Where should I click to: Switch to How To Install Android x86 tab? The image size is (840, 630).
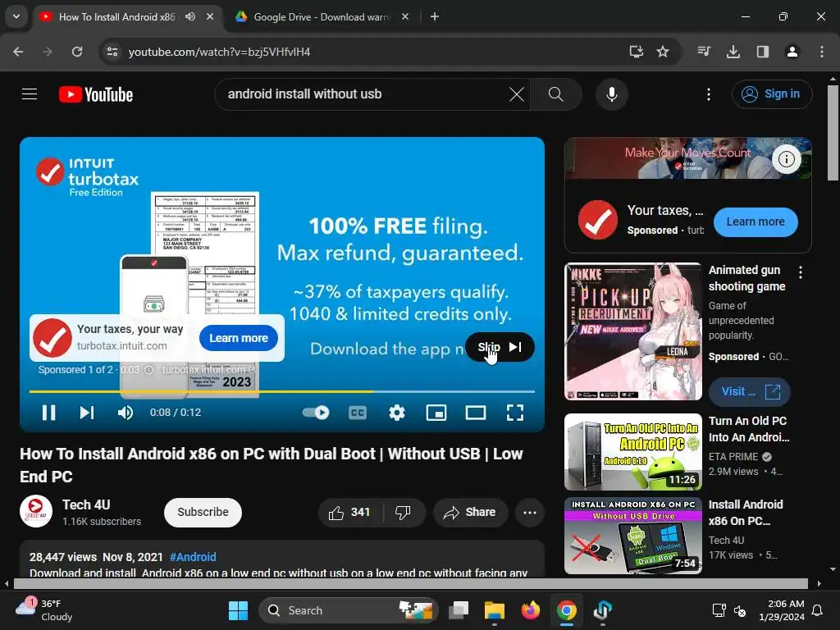click(x=116, y=16)
